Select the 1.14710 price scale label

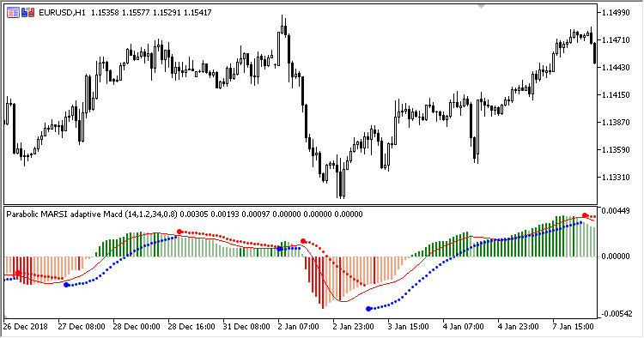coord(616,40)
